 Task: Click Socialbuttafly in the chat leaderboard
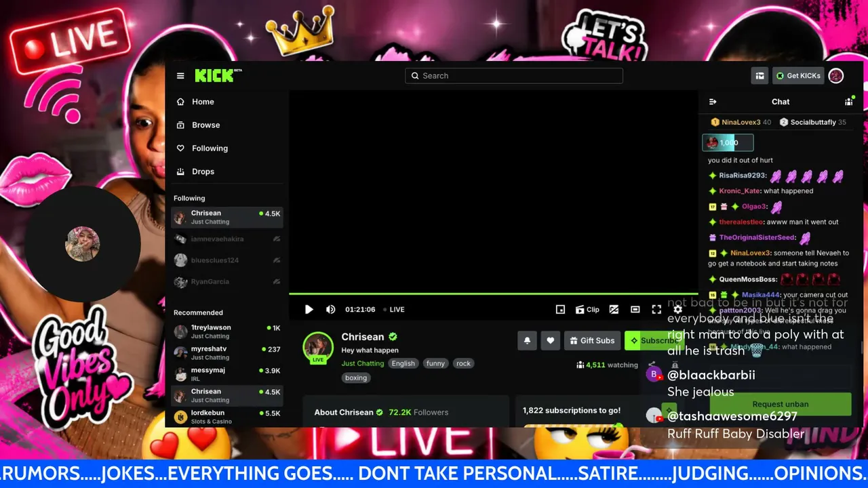coord(812,123)
